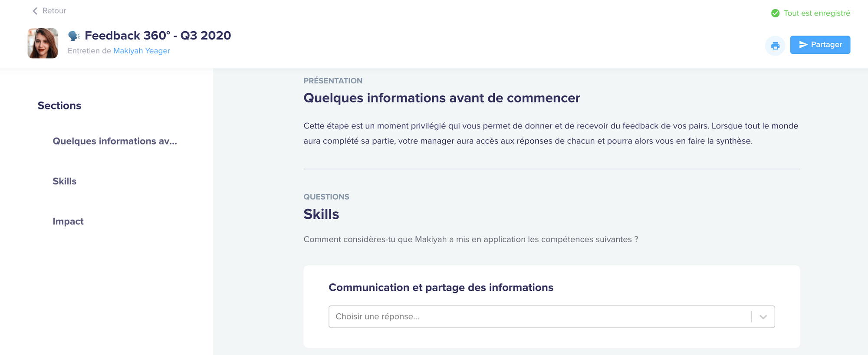Viewport: 868px width, 355px height.
Task: Click the QUESTIONS label
Action: pos(326,197)
